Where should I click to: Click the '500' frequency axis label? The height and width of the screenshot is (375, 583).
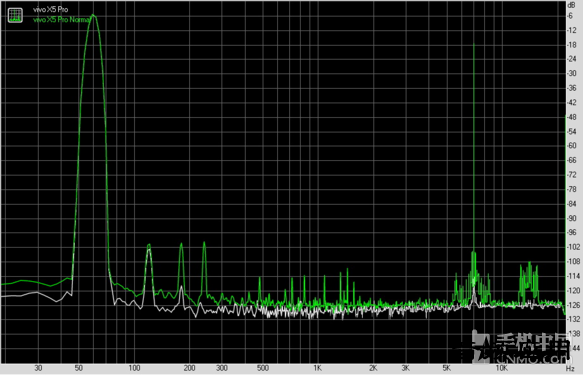click(262, 368)
